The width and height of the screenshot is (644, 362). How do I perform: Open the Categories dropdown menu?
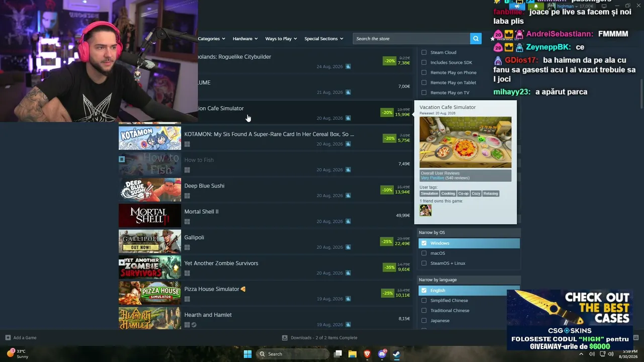(x=211, y=39)
